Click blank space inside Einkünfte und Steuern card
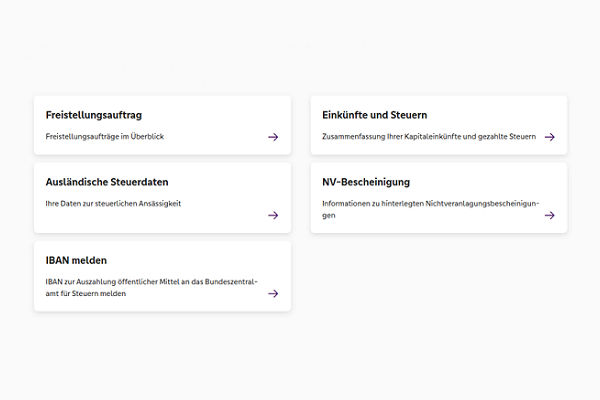 pos(500,115)
